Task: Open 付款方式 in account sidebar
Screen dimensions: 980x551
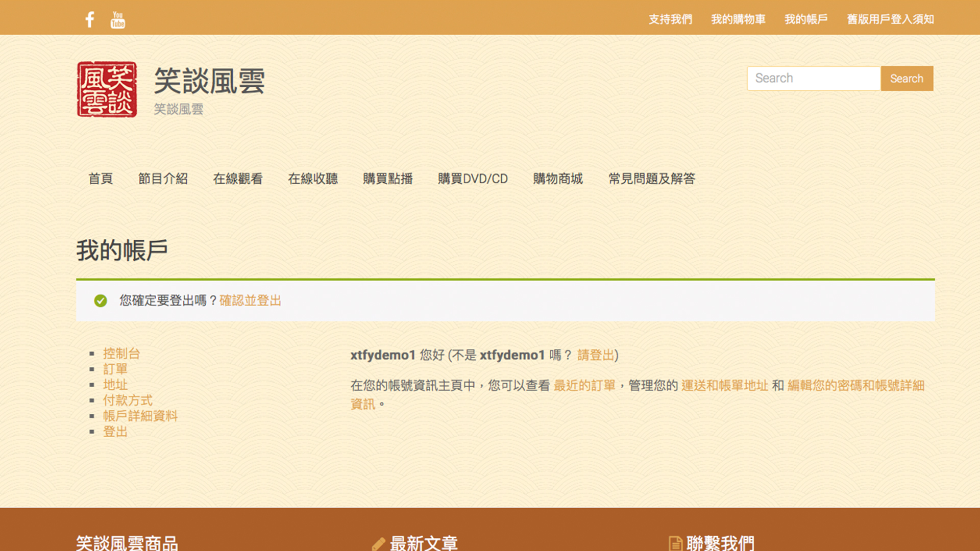Action: [x=128, y=400]
